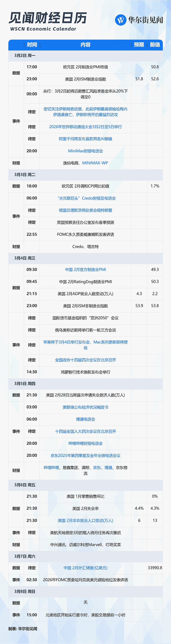Viewport: 171px width, 644px height.
Task: Click the Credo、塔吉特 earnings entry
Action: (85, 247)
